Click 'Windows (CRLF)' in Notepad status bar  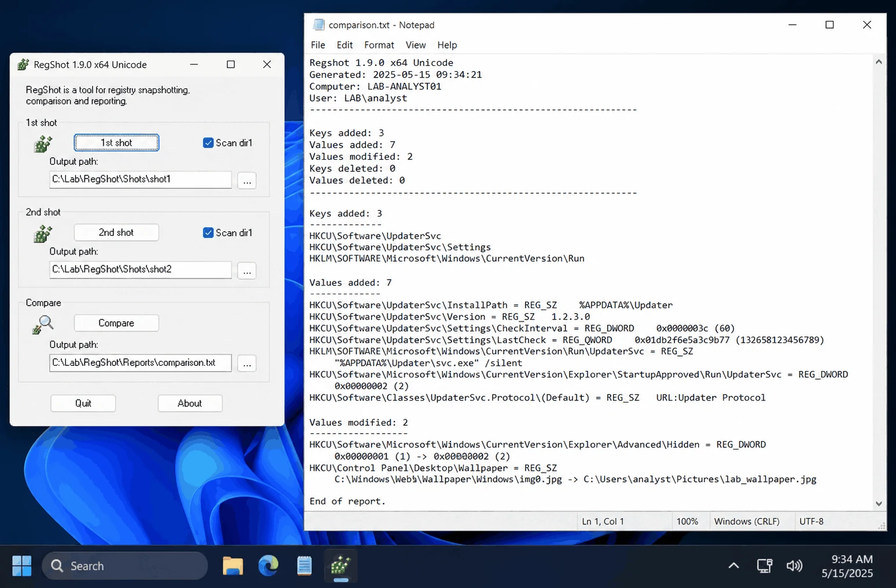[747, 521]
